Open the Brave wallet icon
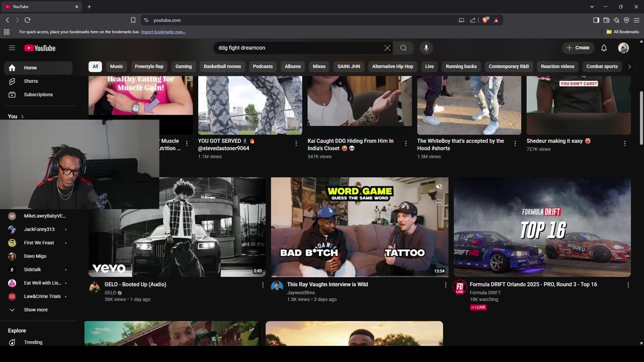644x362 pixels. 606,20
